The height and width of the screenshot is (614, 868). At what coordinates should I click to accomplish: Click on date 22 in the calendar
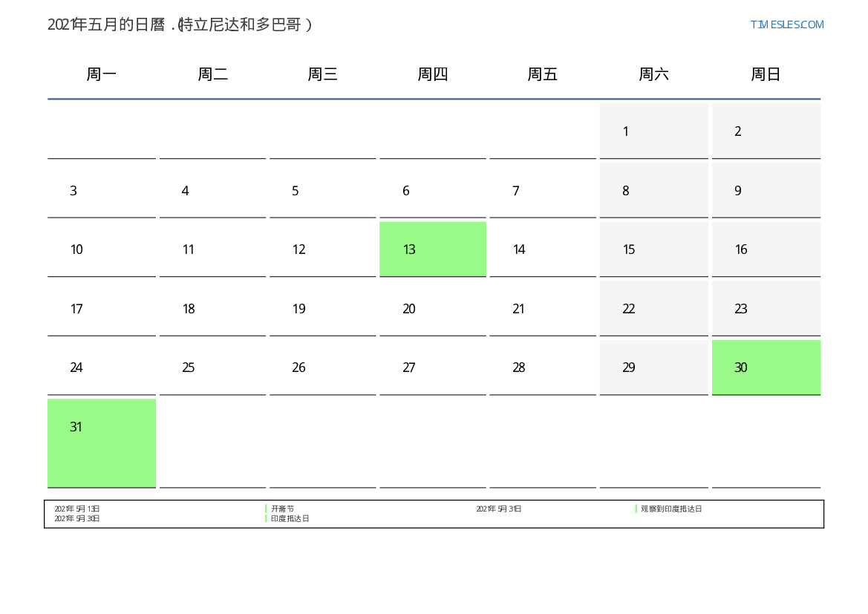pyautogui.click(x=653, y=308)
